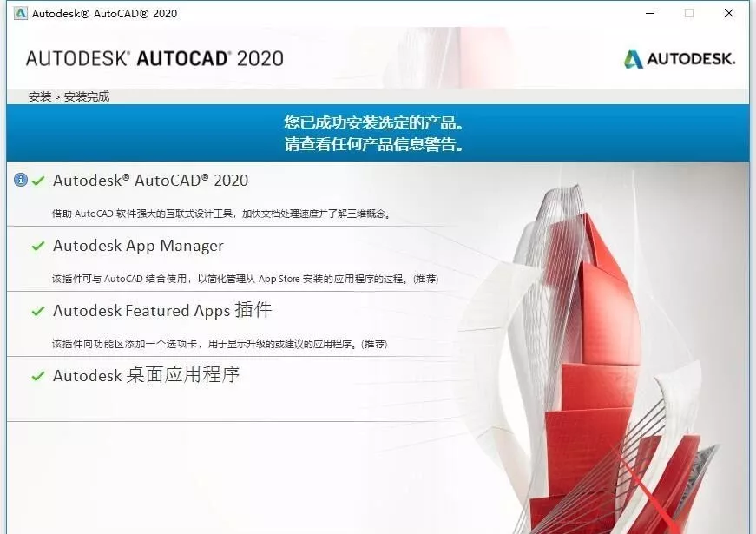Viewport: 756px width, 534px height.
Task: Click the 您已成功安装选定的产品 banner message
Action: (374, 122)
